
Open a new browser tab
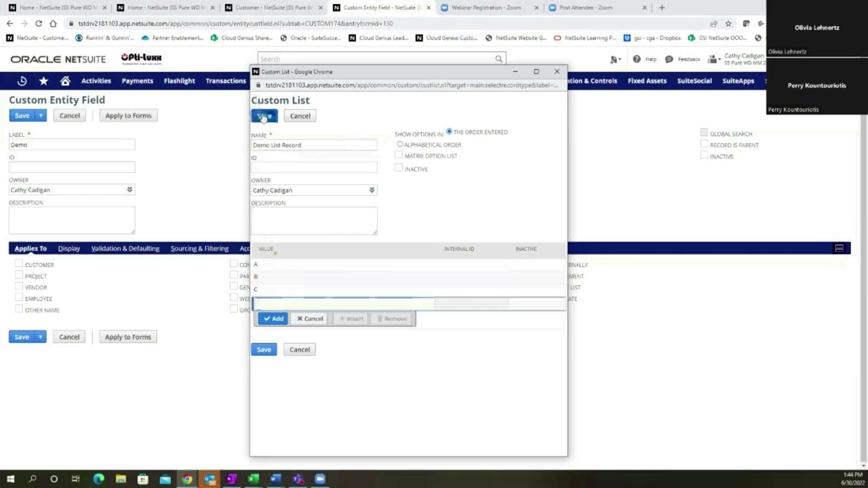pos(662,7)
